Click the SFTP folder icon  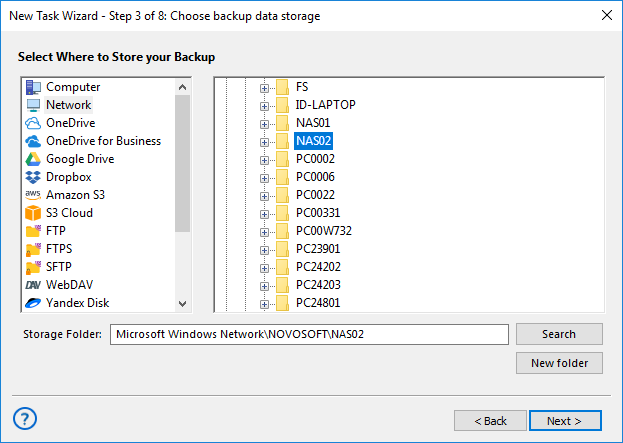click(x=33, y=267)
